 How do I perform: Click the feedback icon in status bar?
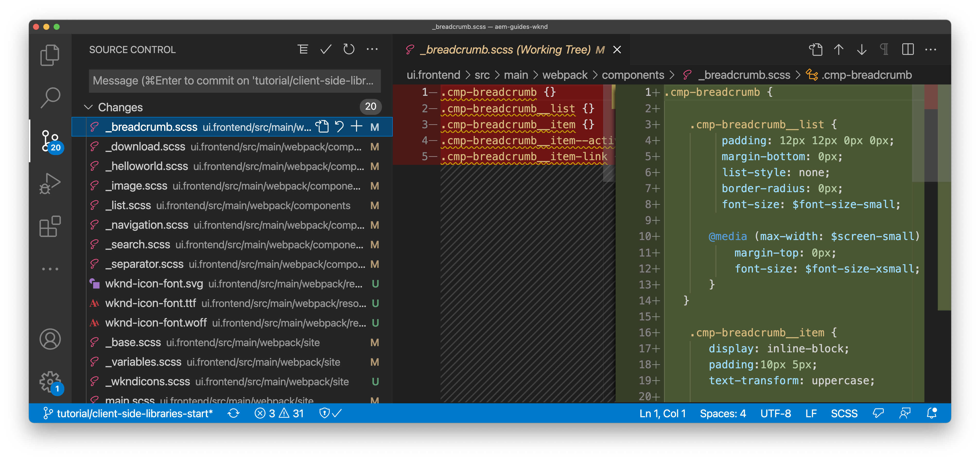coord(878,413)
